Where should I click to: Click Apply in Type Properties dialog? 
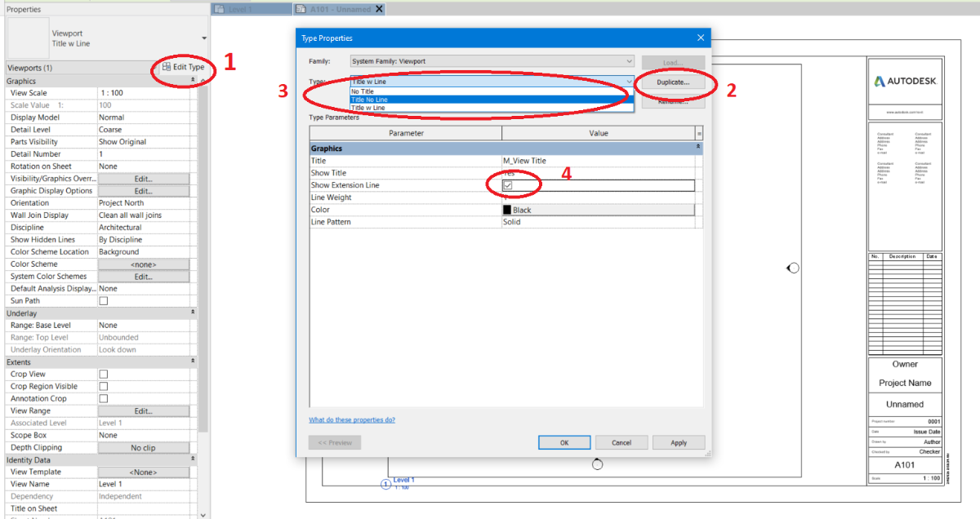[x=679, y=442]
